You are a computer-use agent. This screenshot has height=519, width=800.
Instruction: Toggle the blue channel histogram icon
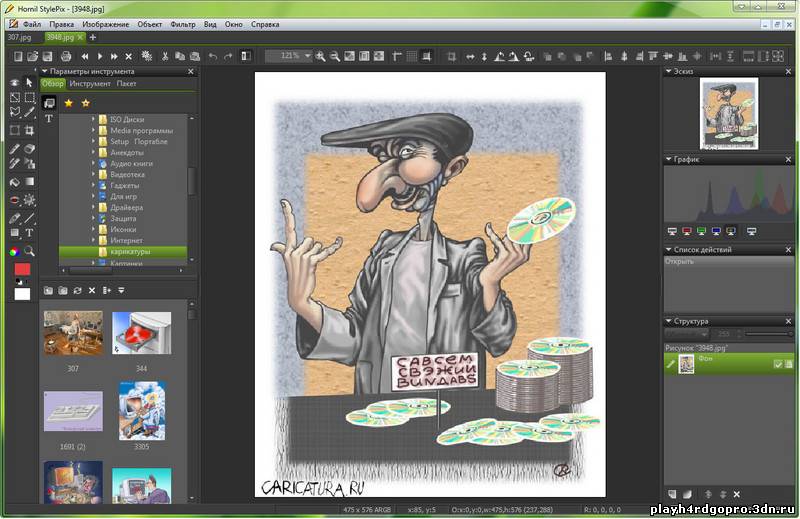tap(716, 232)
